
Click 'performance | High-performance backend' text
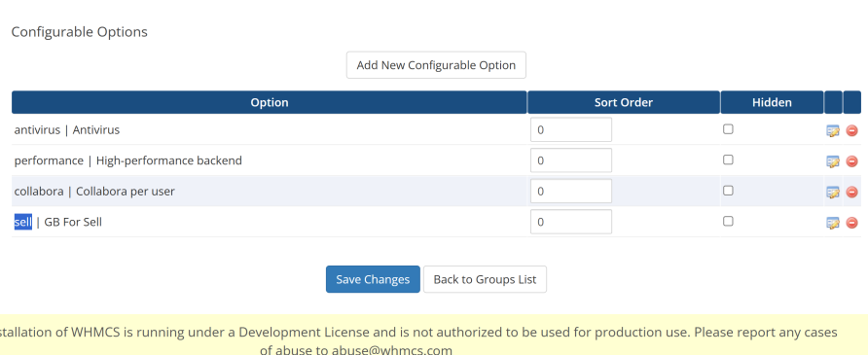[x=127, y=160]
